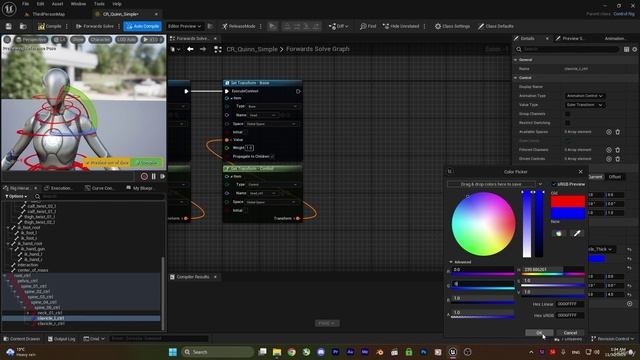Switch to the My Blueprint tab
640x360 pixels.
(x=139, y=188)
